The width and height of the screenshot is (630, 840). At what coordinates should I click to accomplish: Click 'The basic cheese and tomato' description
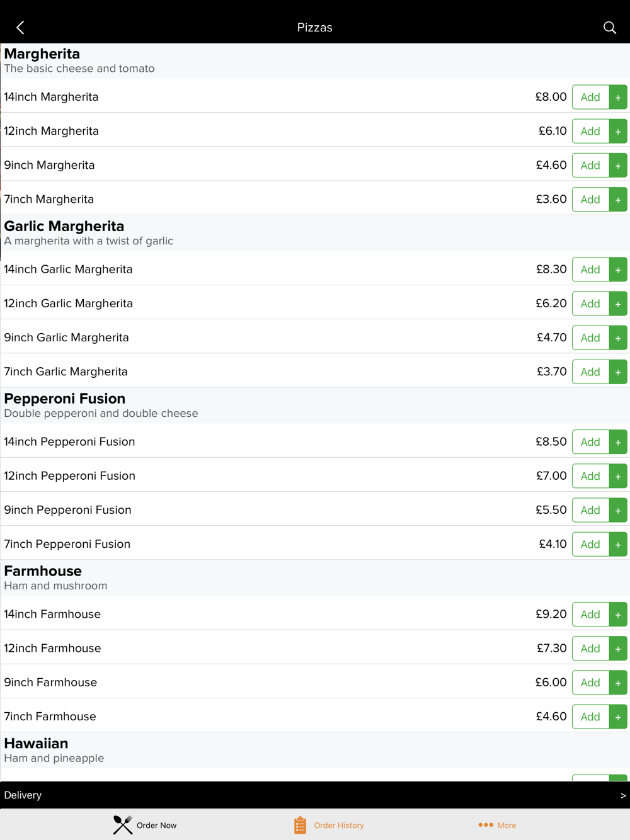click(79, 69)
